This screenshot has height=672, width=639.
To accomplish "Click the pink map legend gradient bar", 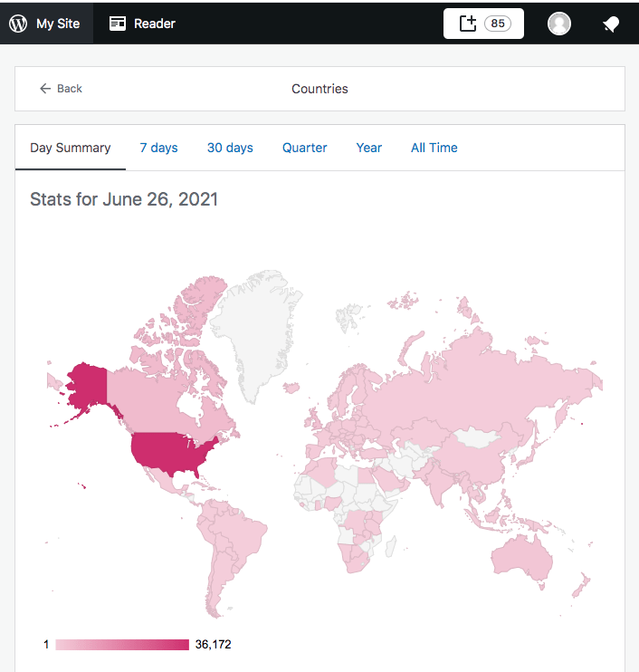I will 122,645.
